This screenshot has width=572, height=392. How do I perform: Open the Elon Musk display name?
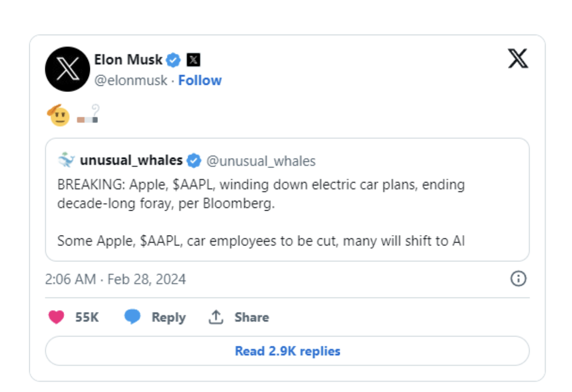(128, 60)
